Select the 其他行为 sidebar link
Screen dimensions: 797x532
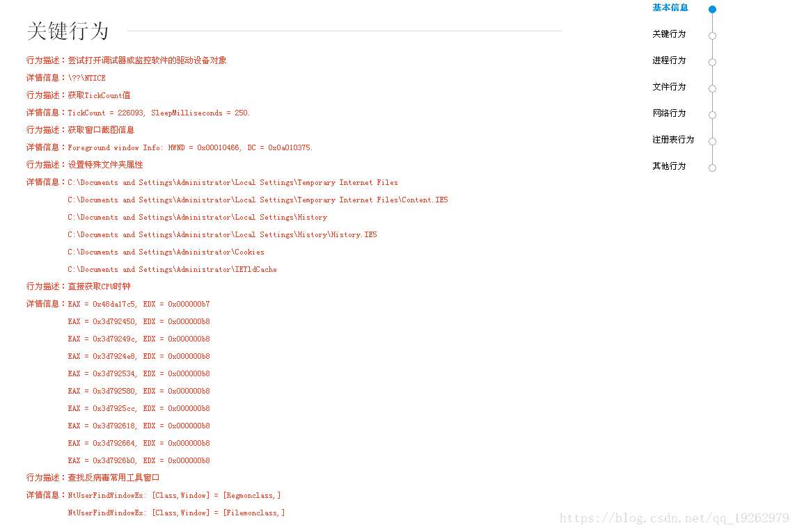point(669,166)
